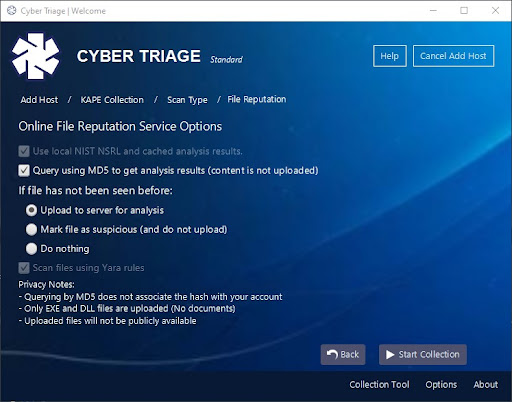This screenshot has width=512, height=402.
Task: Click the 'Uploaded files will not be publicly available' note
Action: pos(107,321)
